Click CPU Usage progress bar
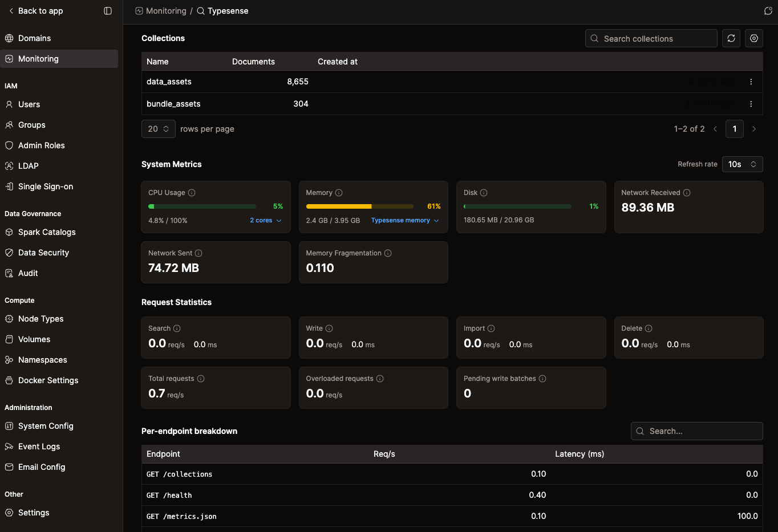 (x=202, y=206)
